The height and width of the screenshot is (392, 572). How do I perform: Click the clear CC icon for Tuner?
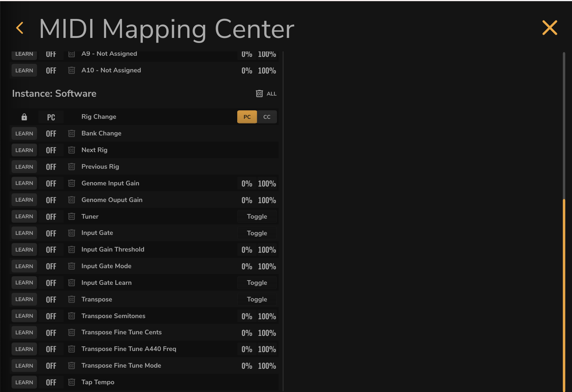(x=72, y=217)
